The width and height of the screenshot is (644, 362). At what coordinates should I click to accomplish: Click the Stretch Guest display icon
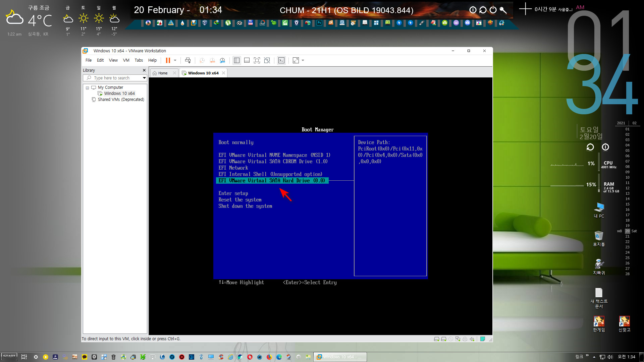[x=296, y=60]
